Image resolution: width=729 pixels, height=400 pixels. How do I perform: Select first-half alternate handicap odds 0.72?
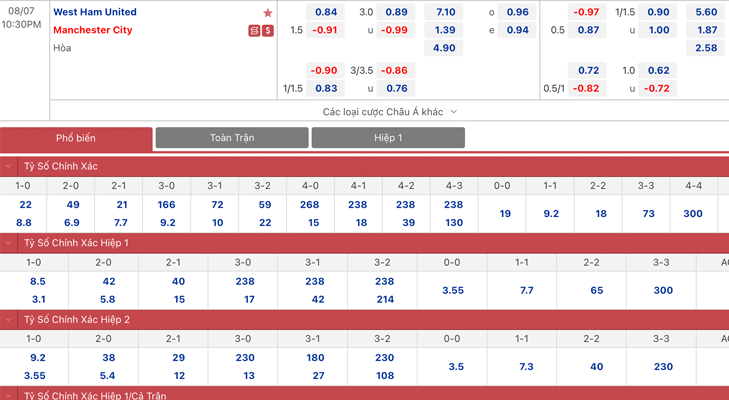coord(587,70)
